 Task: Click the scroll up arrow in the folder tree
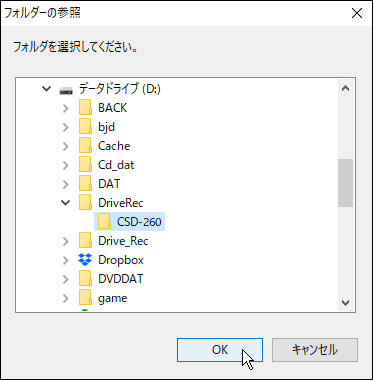tap(346, 89)
